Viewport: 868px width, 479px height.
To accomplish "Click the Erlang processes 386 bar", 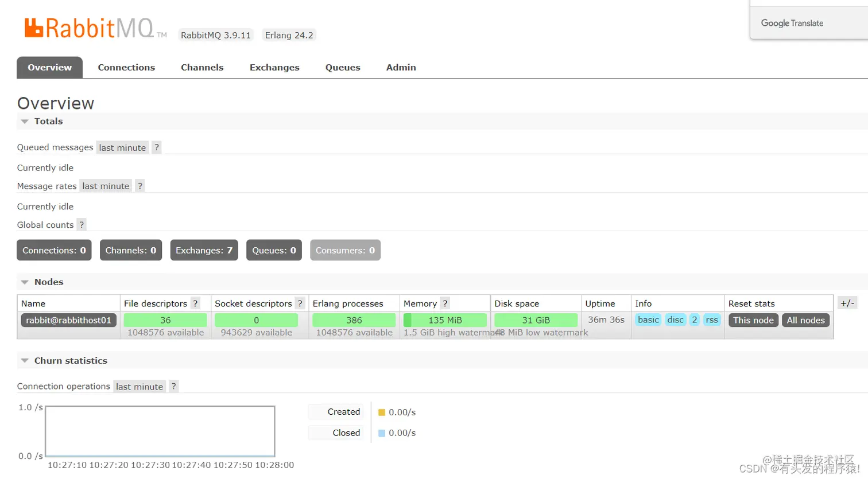I will click(354, 320).
